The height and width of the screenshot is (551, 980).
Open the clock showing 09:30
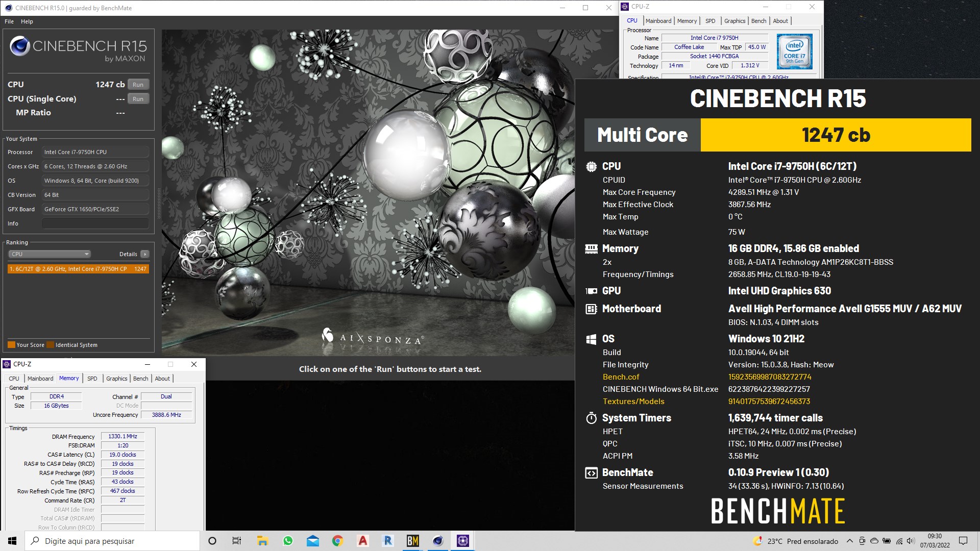935,541
